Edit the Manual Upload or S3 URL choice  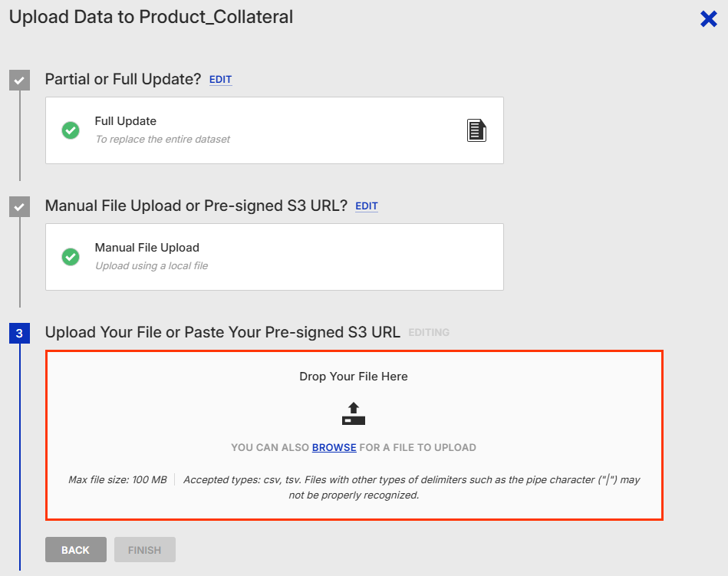(x=367, y=206)
